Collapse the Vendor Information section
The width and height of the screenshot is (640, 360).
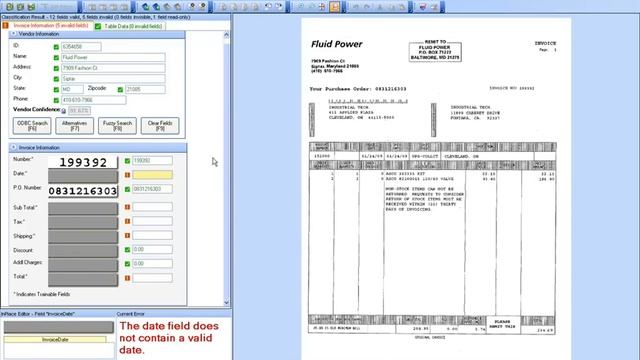coord(14,34)
